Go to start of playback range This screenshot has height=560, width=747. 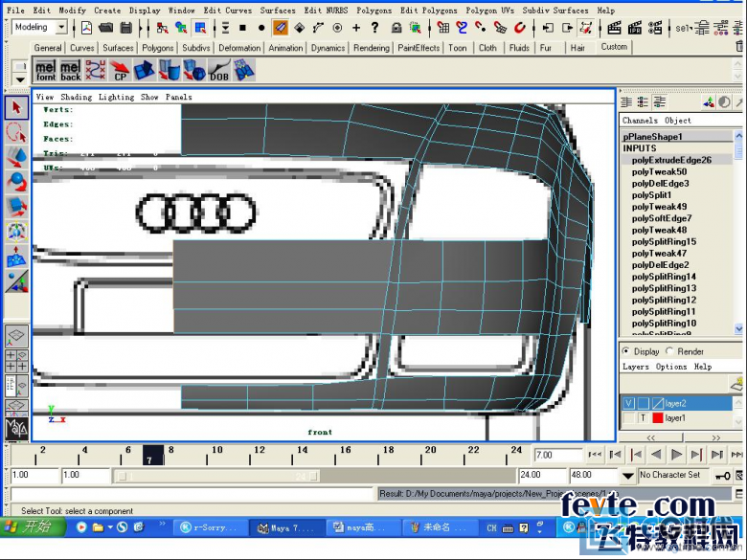pyautogui.click(x=595, y=455)
